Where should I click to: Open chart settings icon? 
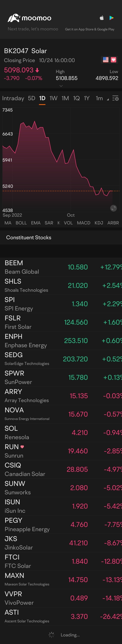[x=115, y=98]
